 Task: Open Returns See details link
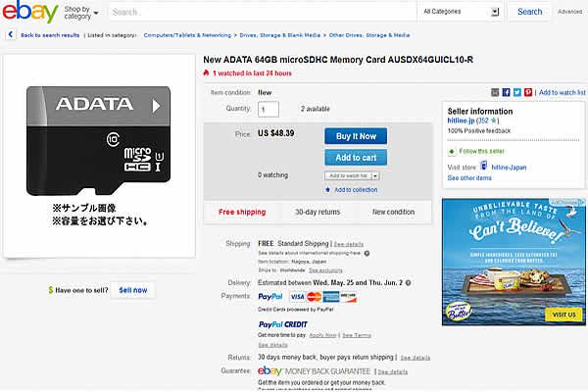pyautogui.click(x=416, y=358)
